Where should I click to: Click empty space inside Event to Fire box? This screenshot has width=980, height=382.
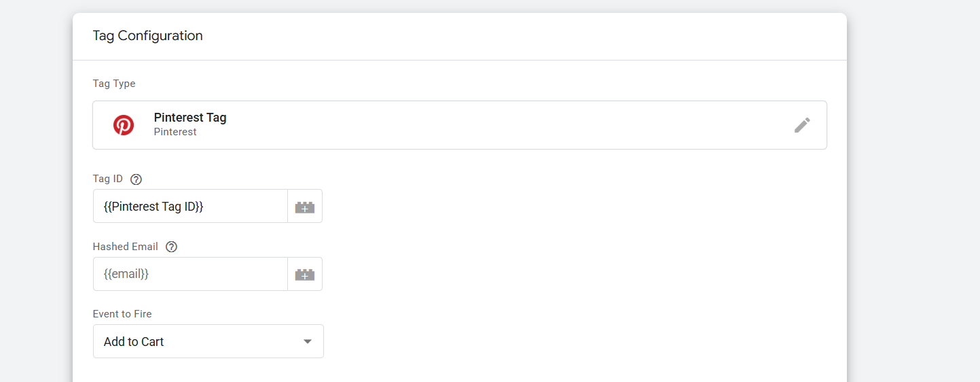pyautogui.click(x=231, y=341)
